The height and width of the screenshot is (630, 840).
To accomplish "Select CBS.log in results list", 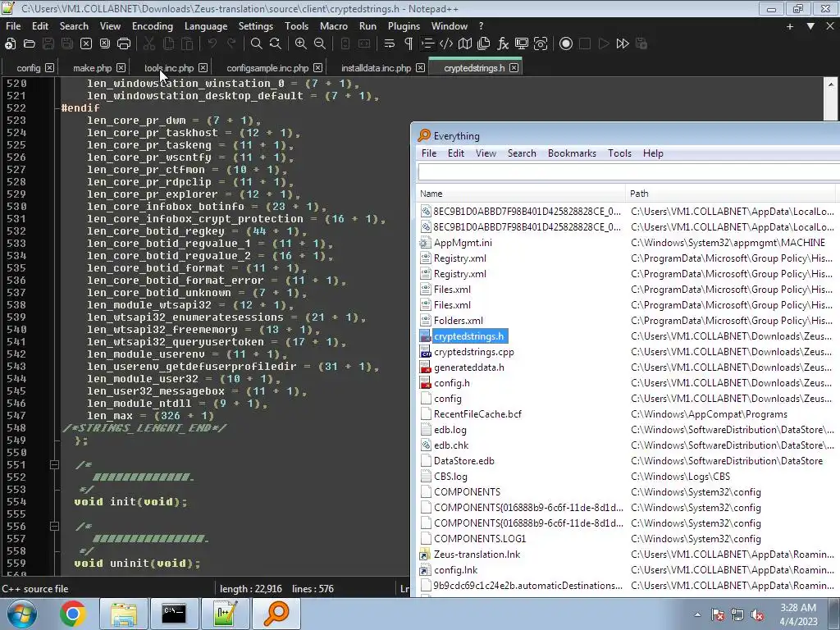I will click(450, 477).
